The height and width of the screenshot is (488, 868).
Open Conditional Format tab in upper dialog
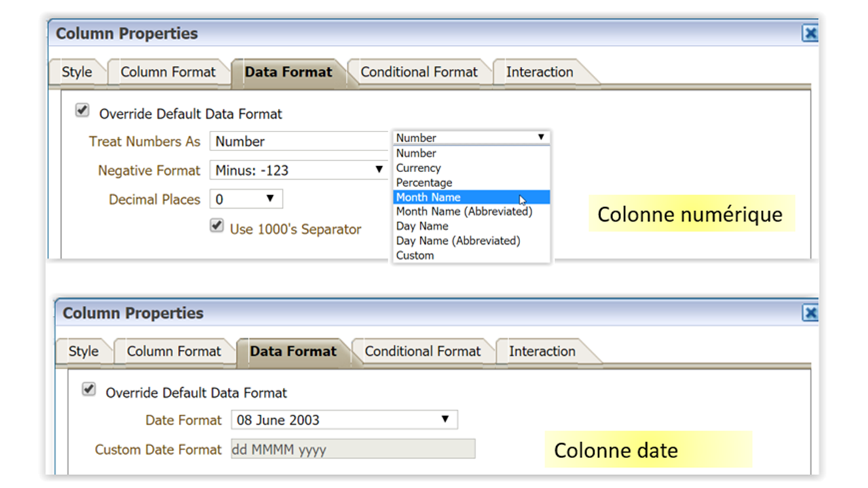419,72
